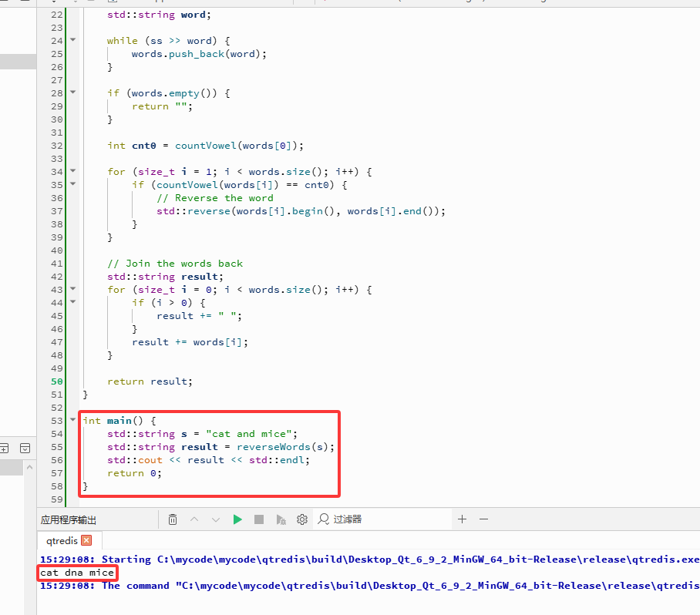Click "push_back" on line 25
The image size is (700, 615).
[x=197, y=54]
